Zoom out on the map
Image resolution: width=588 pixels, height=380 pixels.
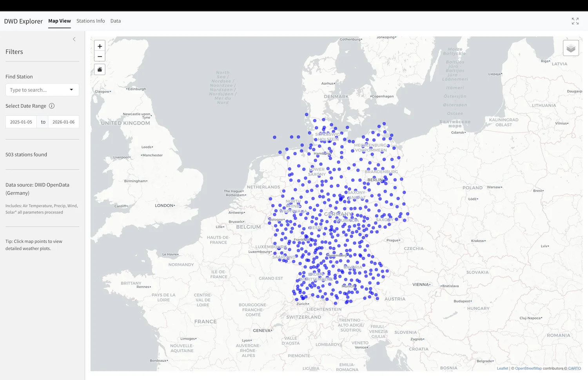(x=100, y=56)
